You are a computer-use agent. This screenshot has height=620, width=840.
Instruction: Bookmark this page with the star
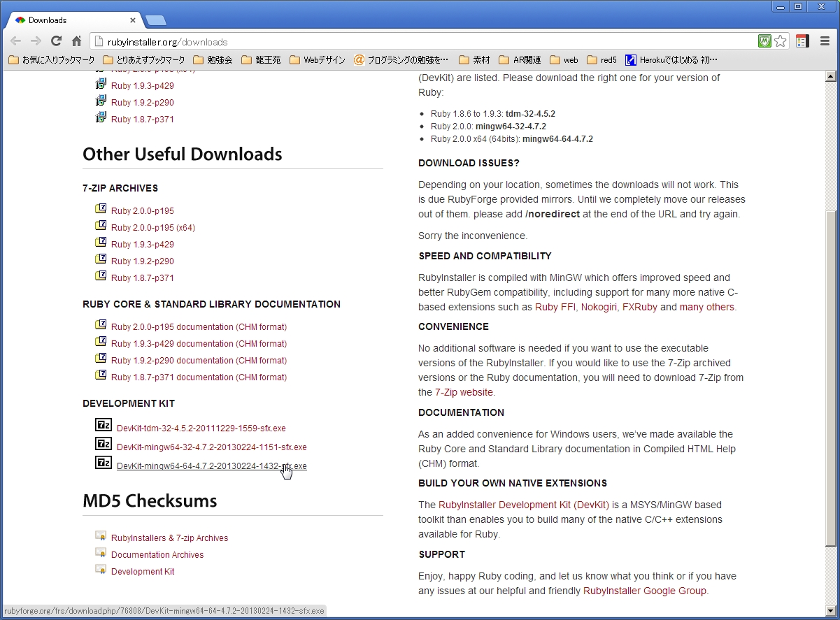[781, 41]
